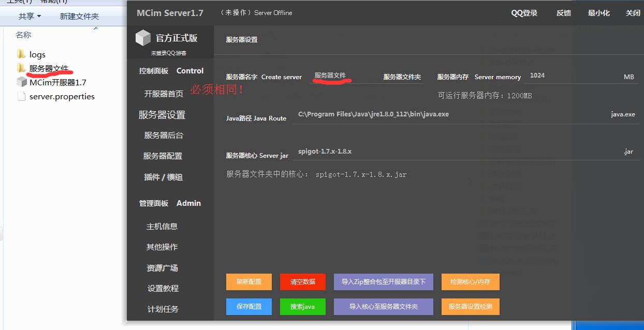The width and height of the screenshot is (644, 330).
Task: Select the 服务器文件 folder icon in Explorer
Action: pos(21,68)
